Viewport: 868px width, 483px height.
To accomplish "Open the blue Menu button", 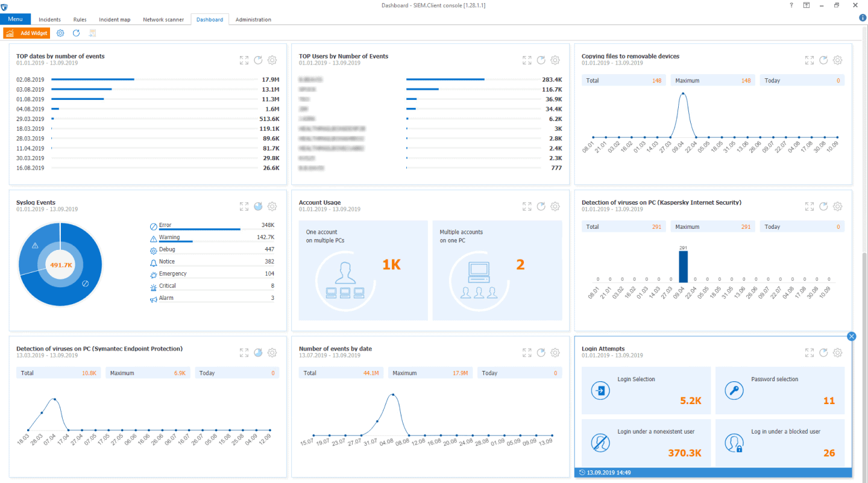I will pyautogui.click(x=15, y=19).
